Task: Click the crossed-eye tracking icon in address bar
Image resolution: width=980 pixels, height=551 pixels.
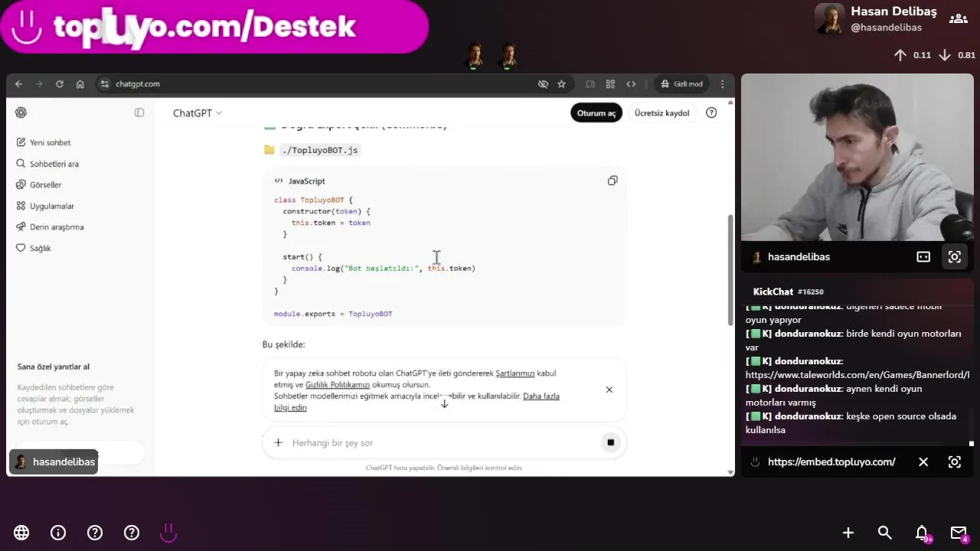Action: coord(543,84)
